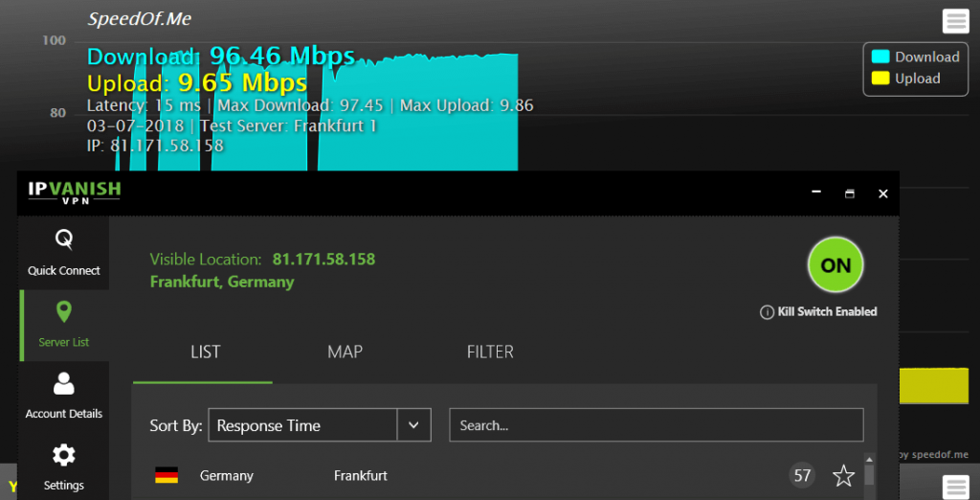The image size is (980, 500).
Task: Click the server Search field
Action: point(657,425)
